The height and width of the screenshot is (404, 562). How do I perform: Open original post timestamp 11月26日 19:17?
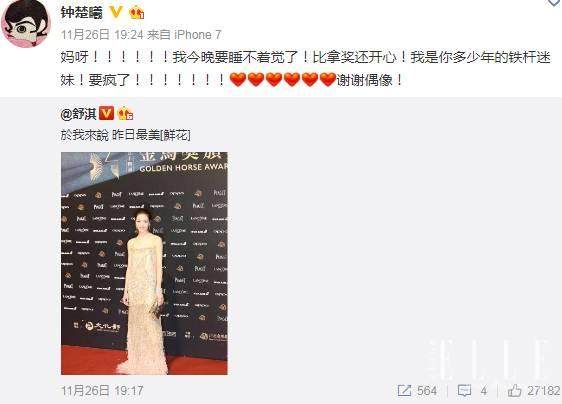[102, 391]
